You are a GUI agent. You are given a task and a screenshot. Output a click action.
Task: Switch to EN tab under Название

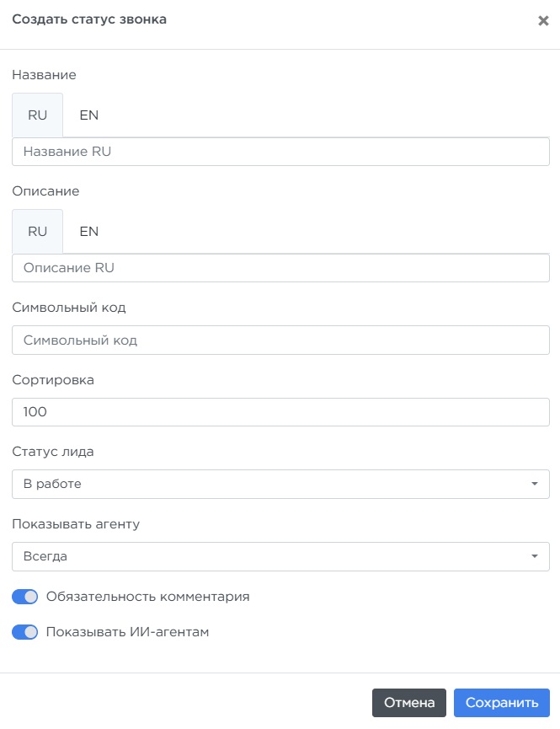click(x=88, y=115)
